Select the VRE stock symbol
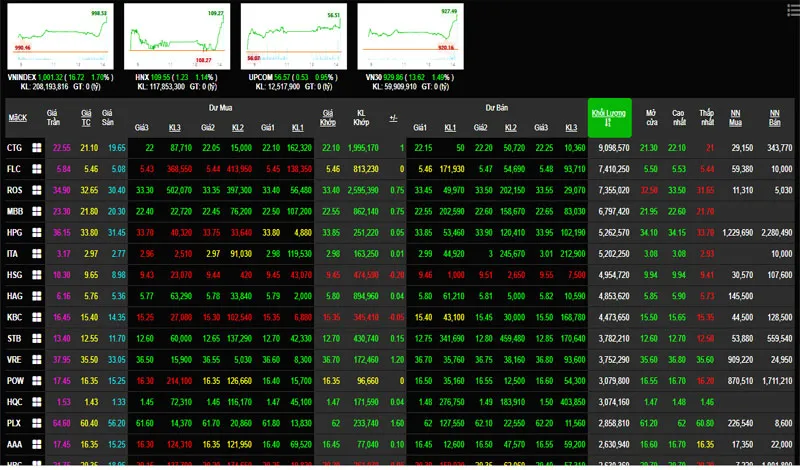 click(14, 359)
